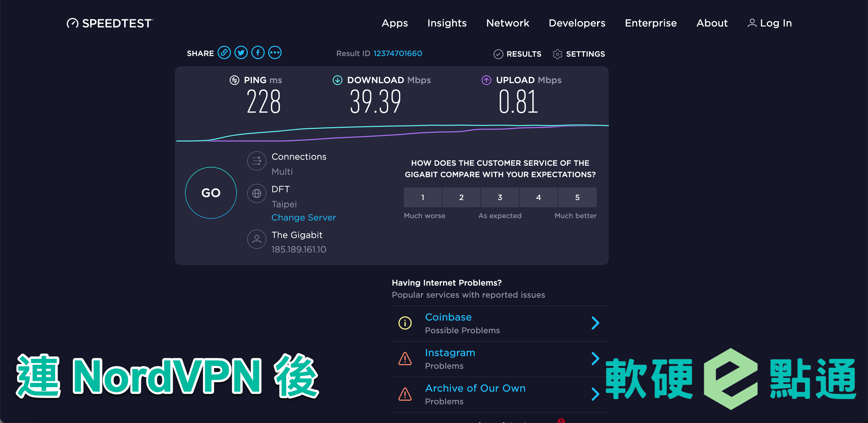Open the Network menu
Image resolution: width=868 pixels, height=423 pixels.
click(x=507, y=23)
